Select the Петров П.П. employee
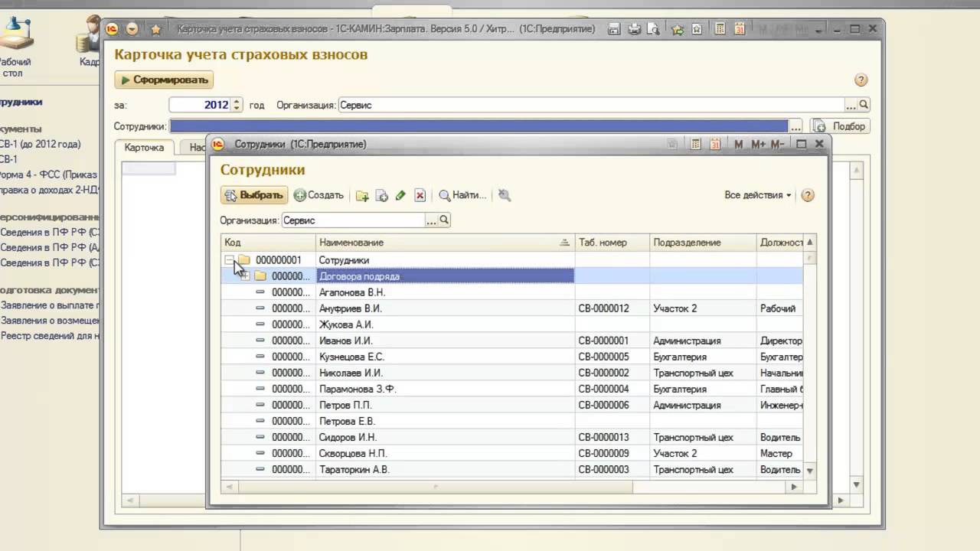Image resolution: width=980 pixels, height=551 pixels. [x=512, y=405]
